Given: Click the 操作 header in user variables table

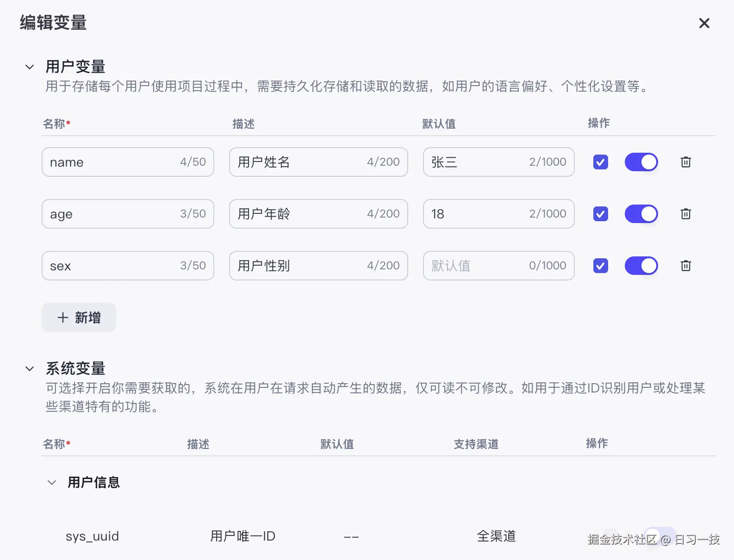Looking at the screenshot, I should point(598,123).
